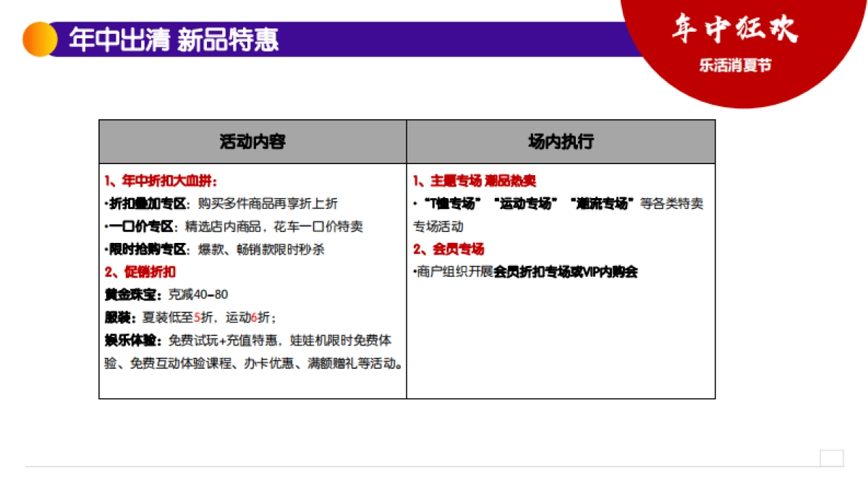Select the red heading 1、主题专场 潮品热卖
Viewport: 868px width, 488px height.
coord(475,181)
